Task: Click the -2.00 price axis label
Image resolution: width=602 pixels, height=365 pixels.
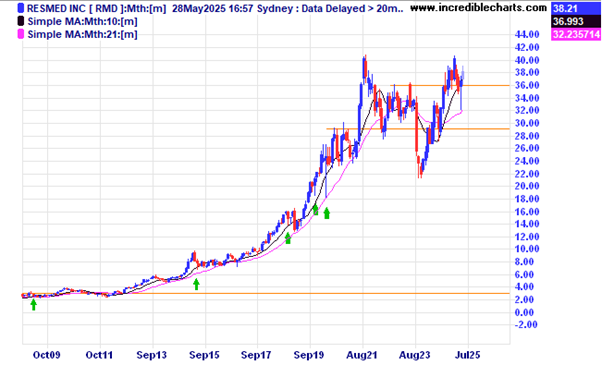Action: click(525, 324)
